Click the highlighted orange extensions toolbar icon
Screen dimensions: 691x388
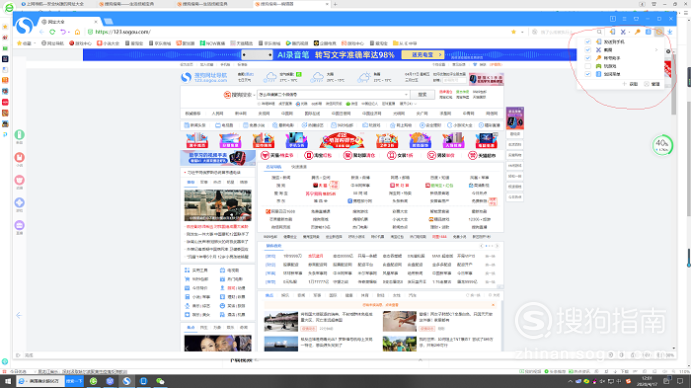[659, 32]
